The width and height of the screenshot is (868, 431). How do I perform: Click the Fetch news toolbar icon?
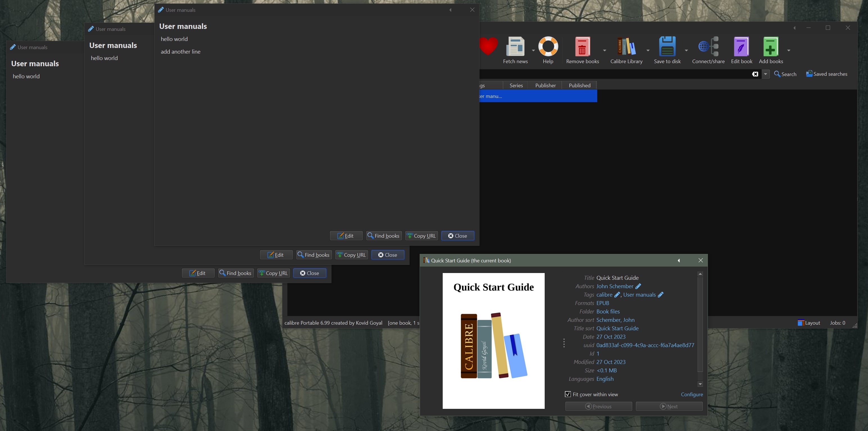[515, 47]
